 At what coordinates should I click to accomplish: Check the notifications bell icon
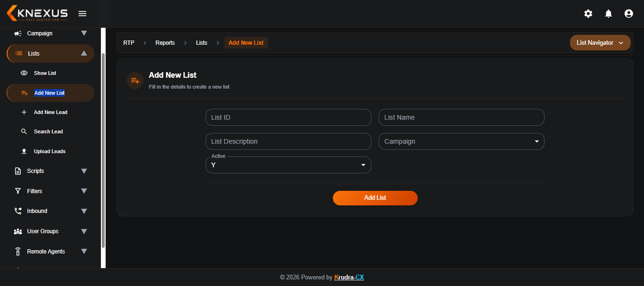[x=609, y=14]
